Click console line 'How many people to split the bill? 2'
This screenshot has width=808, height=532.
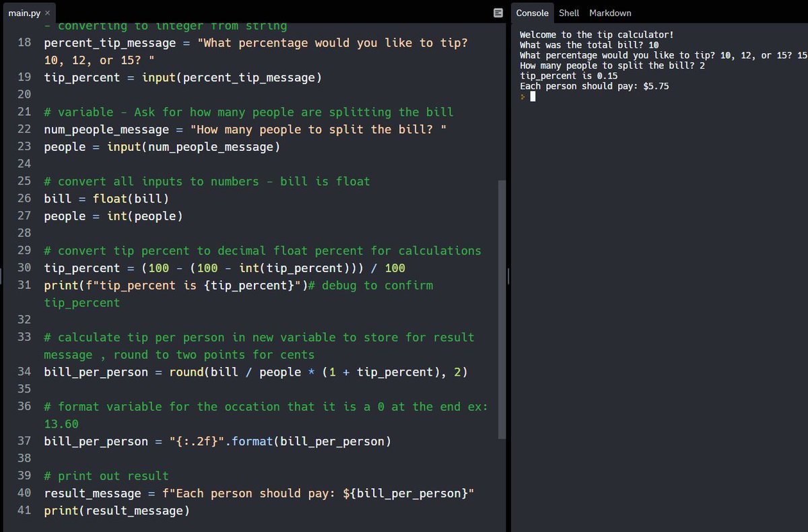612,66
